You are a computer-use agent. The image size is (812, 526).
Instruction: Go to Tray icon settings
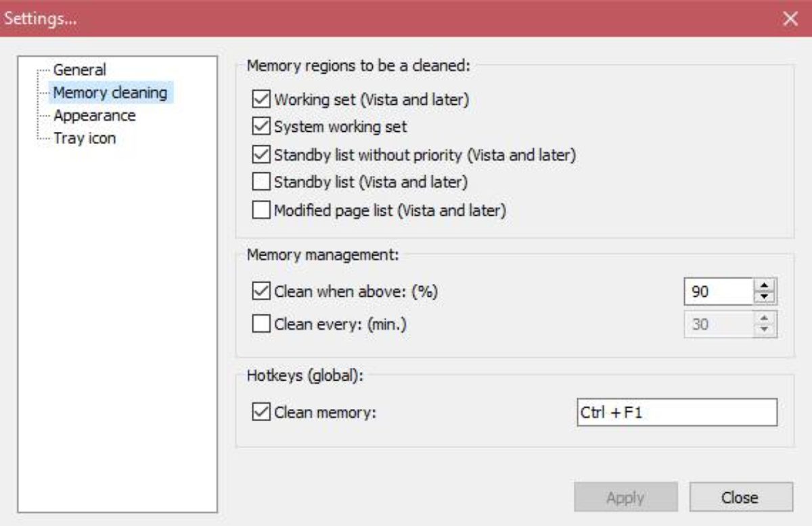pos(85,139)
